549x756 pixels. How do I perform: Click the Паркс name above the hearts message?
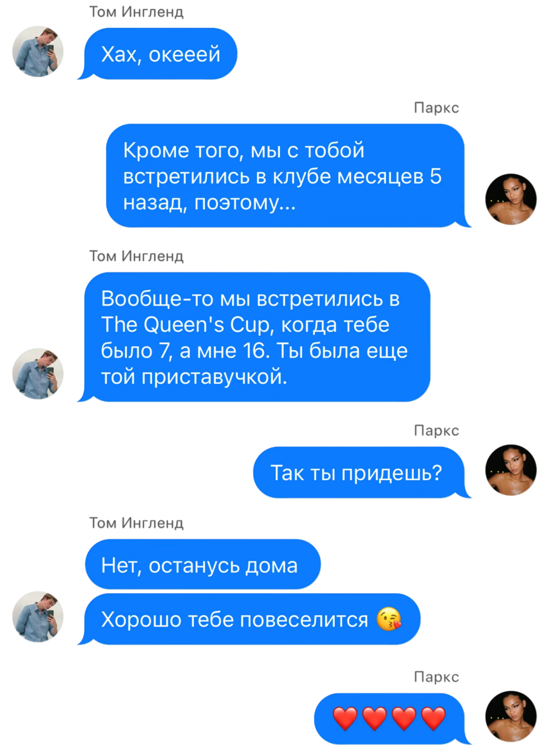point(436,677)
